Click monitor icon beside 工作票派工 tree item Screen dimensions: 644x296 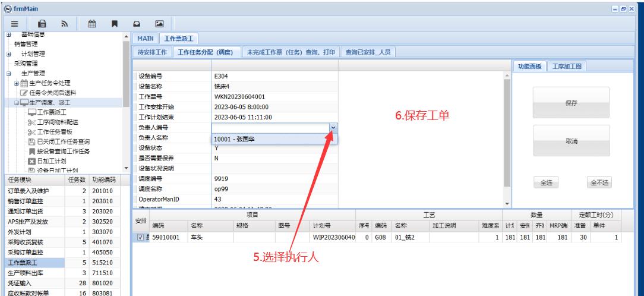(x=32, y=112)
